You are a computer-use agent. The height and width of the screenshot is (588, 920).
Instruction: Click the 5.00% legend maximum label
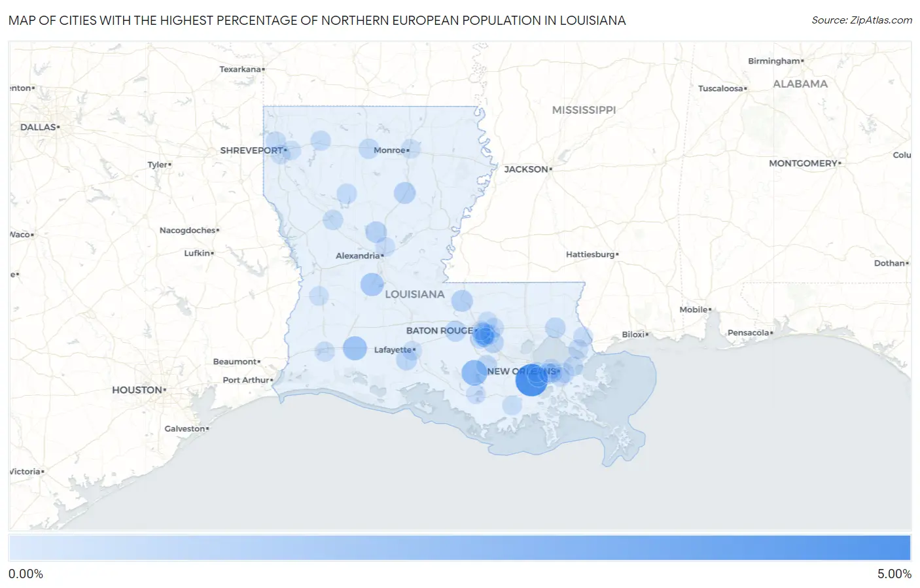[894, 574]
